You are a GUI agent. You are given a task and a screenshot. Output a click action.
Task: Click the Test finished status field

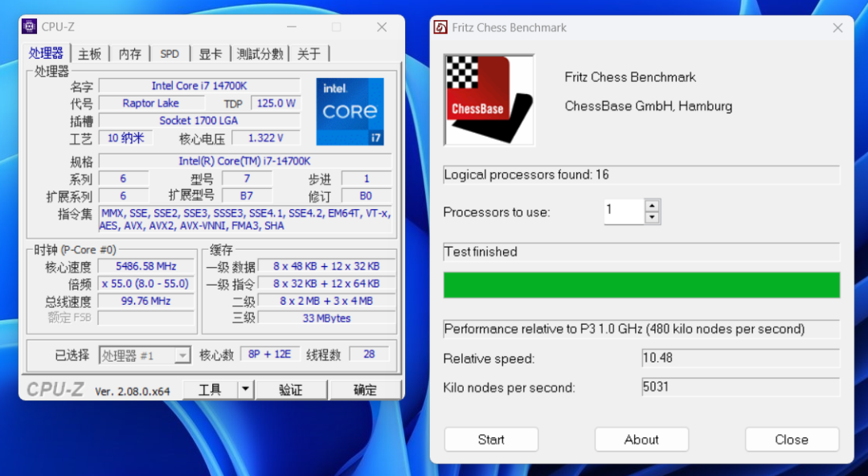pos(641,252)
